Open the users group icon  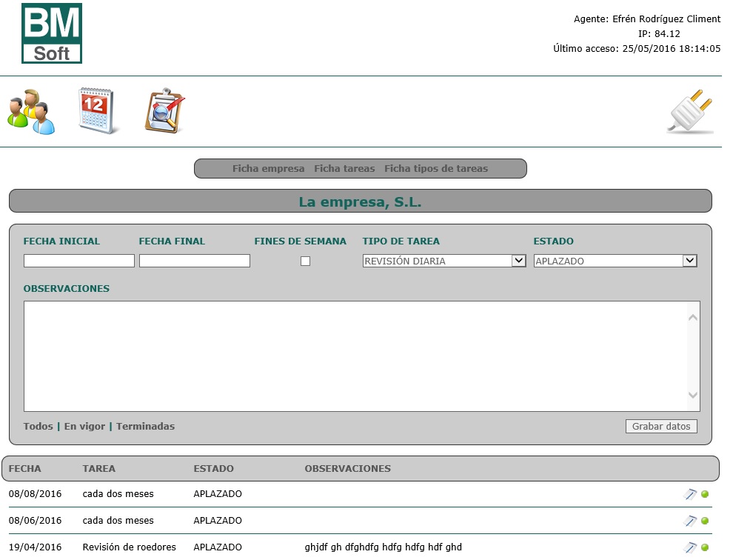coord(31,112)
